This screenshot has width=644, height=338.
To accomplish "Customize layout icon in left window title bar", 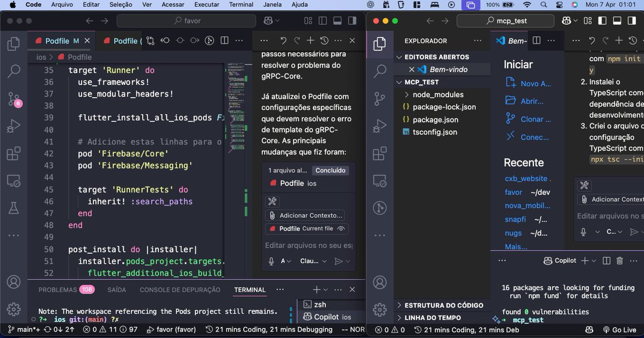I will click(x=308, y=21).
